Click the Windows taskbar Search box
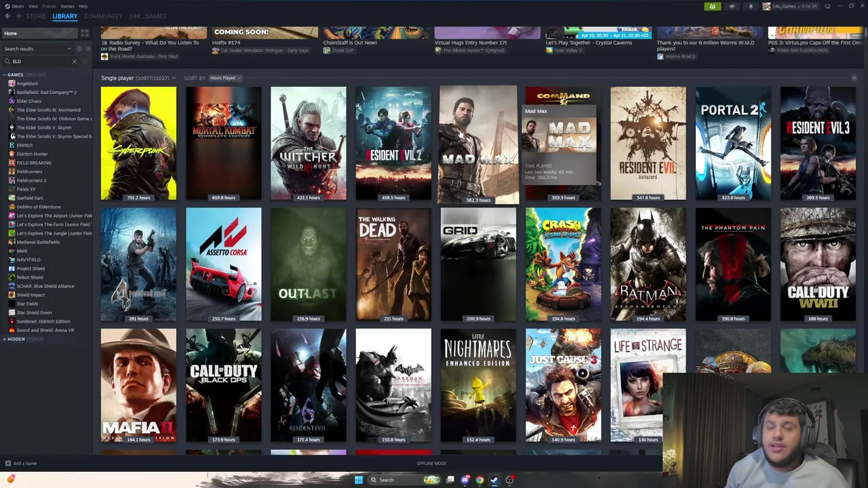This screenshot has height=488, width=868. [404, 480]
